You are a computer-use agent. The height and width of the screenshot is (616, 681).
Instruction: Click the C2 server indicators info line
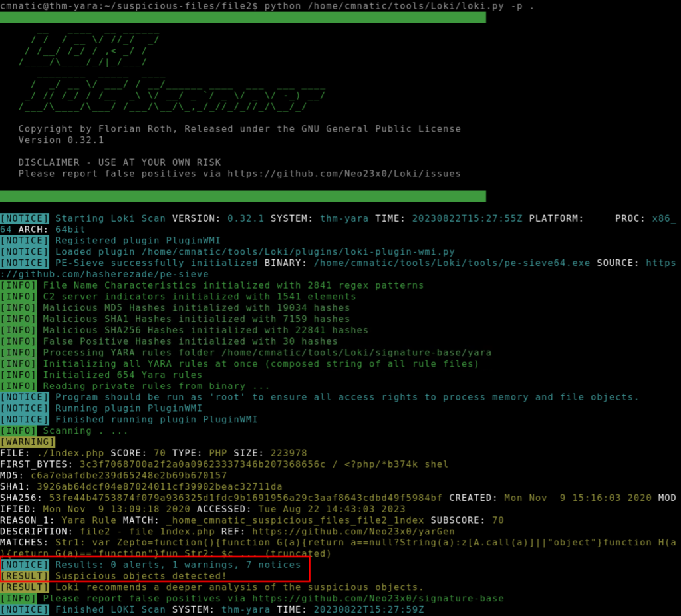[200, 296]
